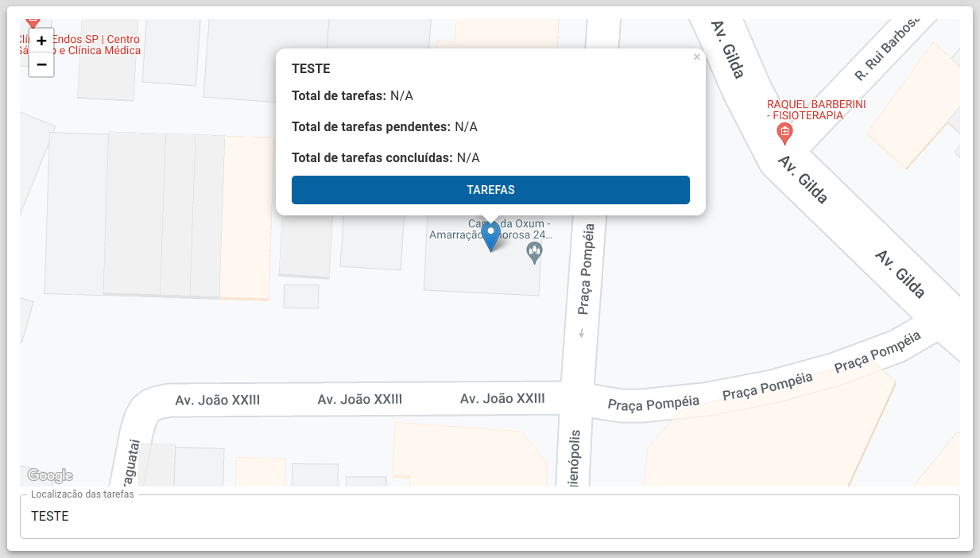Viewport: 980px width, 558px height.
Task: Click the red Clínica Endos SP marker
Action: [x=33, y=22]
